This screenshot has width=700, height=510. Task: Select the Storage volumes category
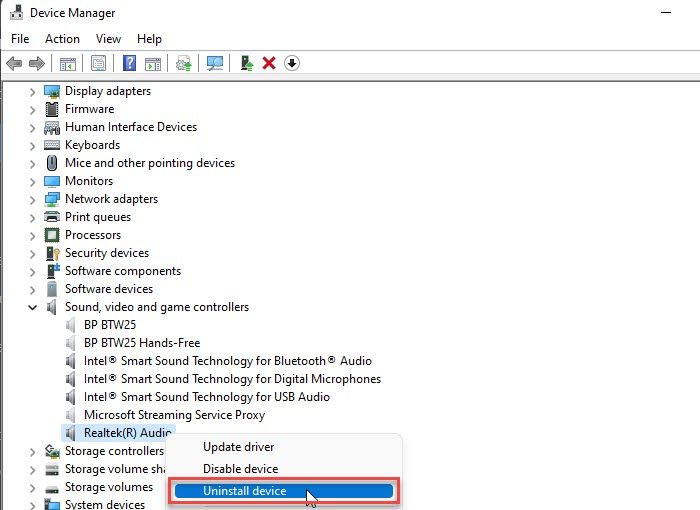pyautogui.click(x=109, y=487)
